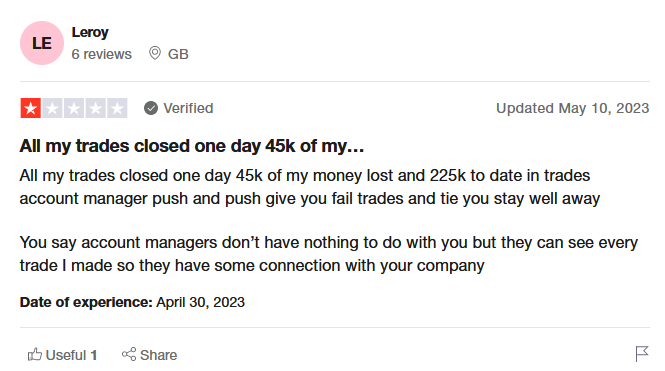Click the Share button label
665x371 pixels.
159,355
